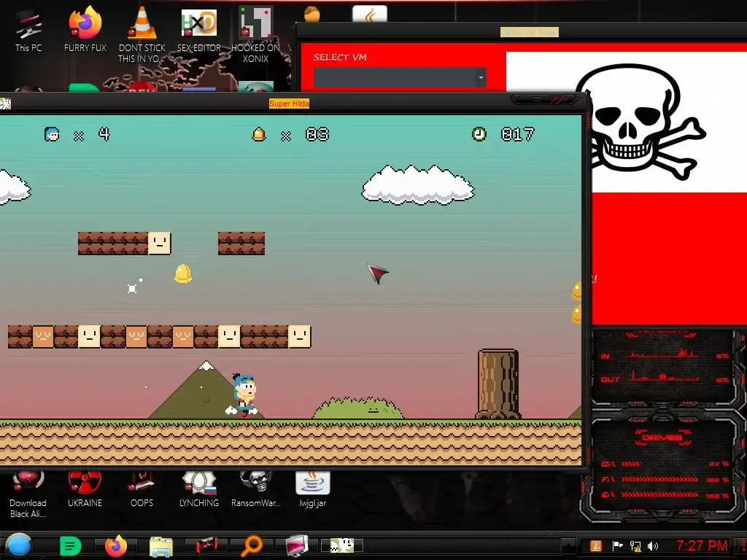Open the lwjgl.jar Java file
The height and width of the screenshot is (560, 747).
[312, 489]
